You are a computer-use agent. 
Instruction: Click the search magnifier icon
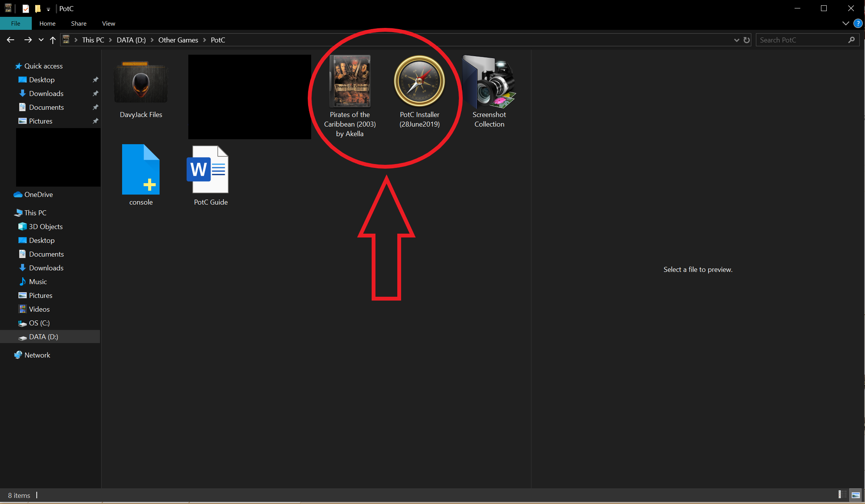pyautogui.click(x=851, y=40)
